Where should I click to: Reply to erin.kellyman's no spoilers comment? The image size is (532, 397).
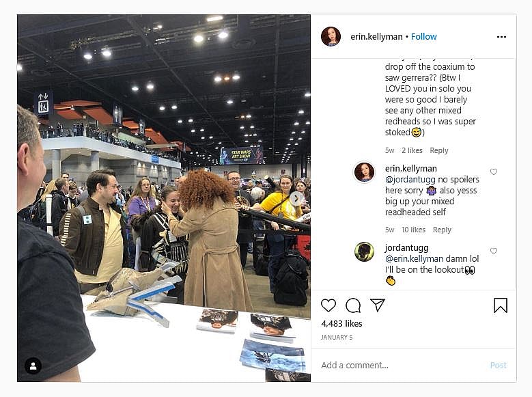pyautogui.click(x=442, y=230)
